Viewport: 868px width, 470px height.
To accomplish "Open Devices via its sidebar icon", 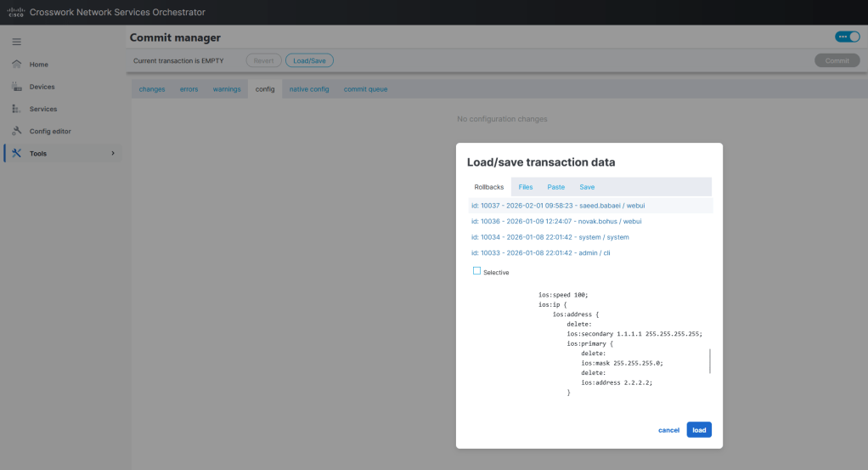I will (x=16, y=87).
